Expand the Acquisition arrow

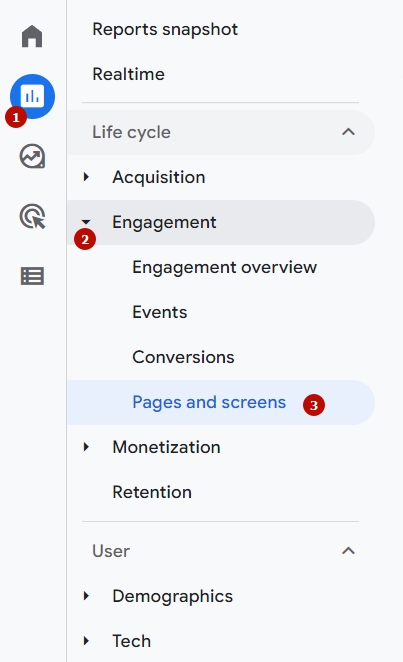click(87, 177)
